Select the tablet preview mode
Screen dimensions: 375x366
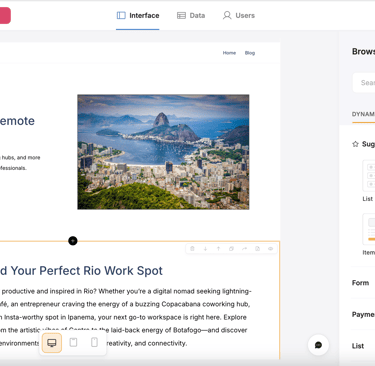point(73,342)
